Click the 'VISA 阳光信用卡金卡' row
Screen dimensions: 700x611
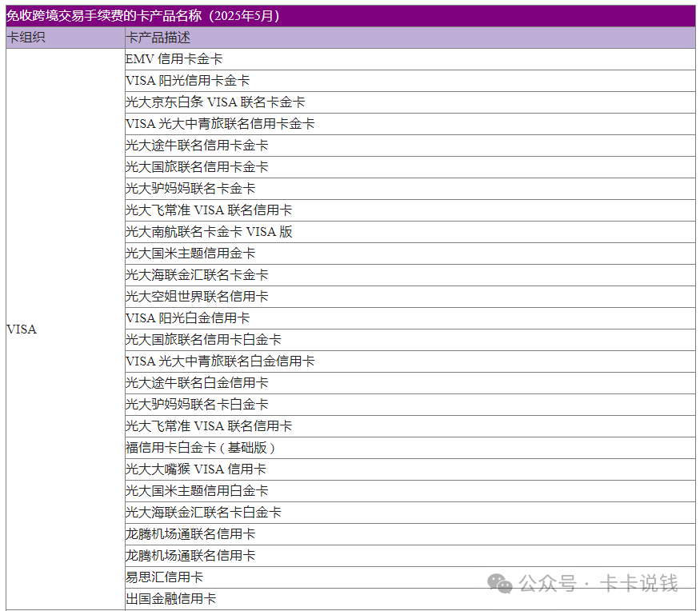pos(410,81)
